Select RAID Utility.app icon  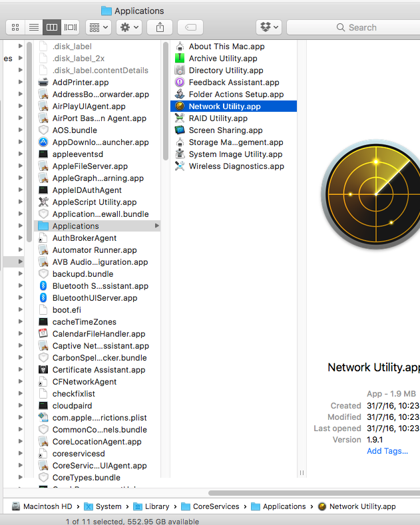point(180,118)
